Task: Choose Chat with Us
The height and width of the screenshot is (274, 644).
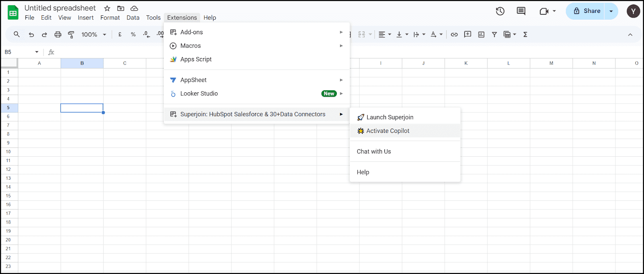Action: click(x=405, y=152)
